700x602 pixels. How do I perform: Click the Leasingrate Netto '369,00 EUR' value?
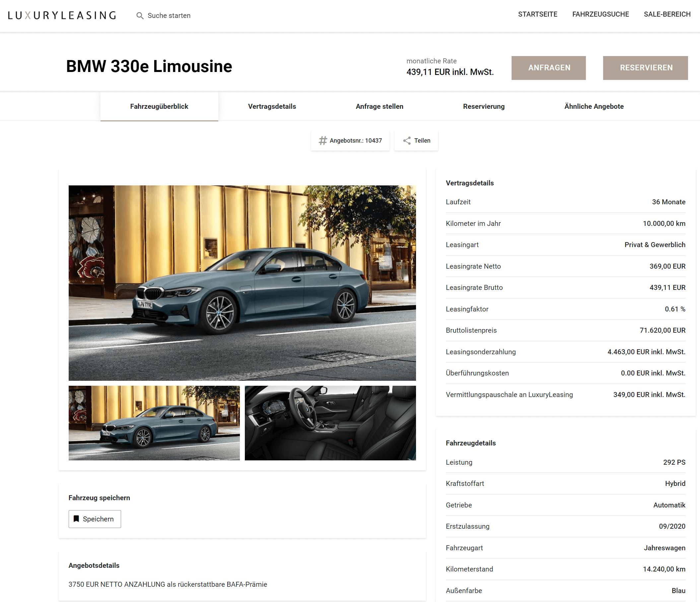point(667,266)
